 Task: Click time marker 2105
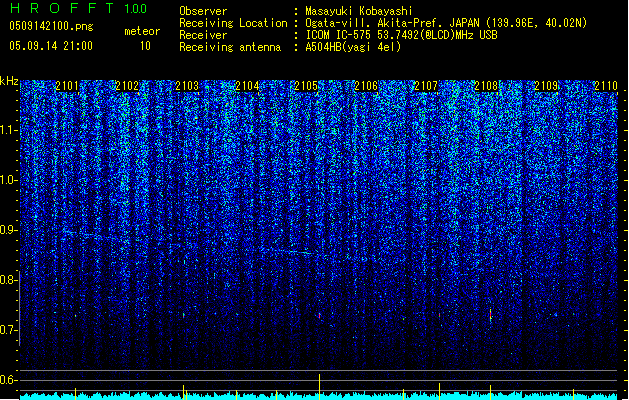coord(306,86)
